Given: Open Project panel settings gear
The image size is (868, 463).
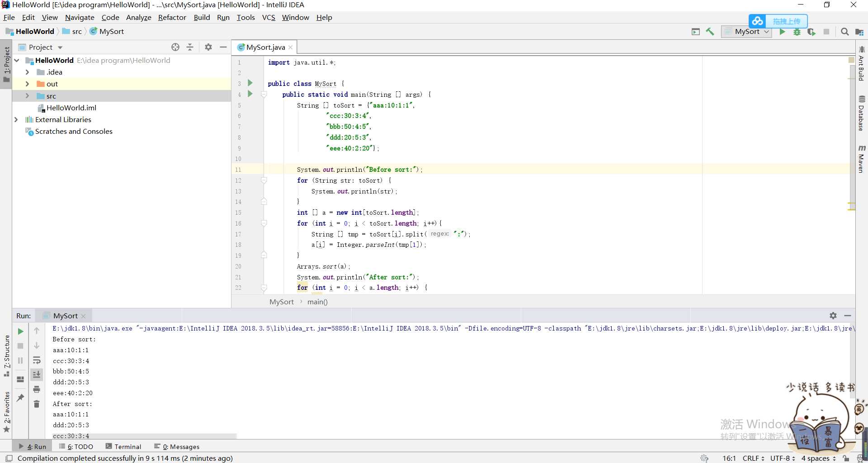Looking at the screenshot, I should tap(208, 47).
